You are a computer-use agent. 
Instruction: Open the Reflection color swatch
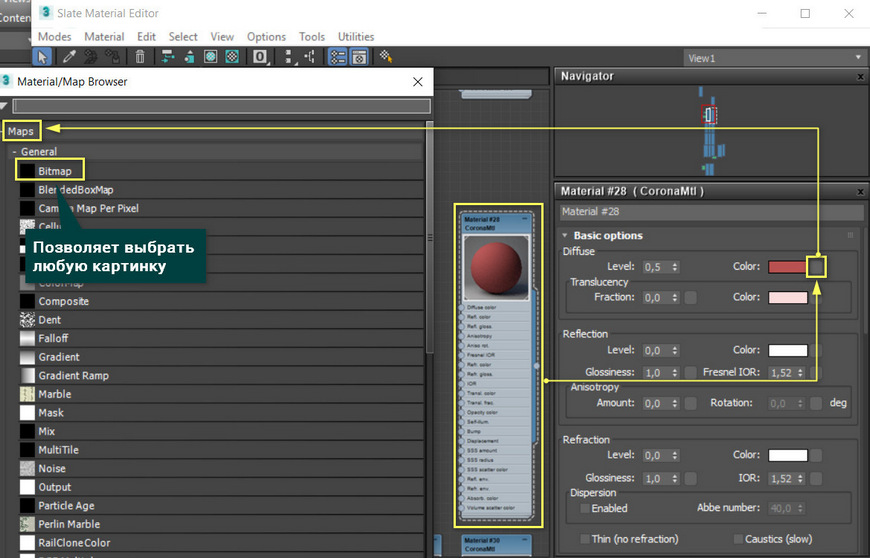(788, 351)
